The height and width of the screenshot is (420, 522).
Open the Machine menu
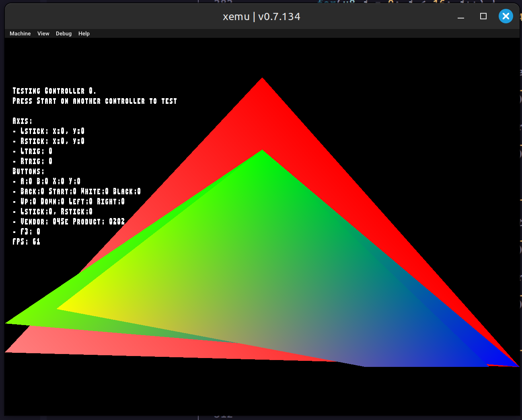point(20,34)
